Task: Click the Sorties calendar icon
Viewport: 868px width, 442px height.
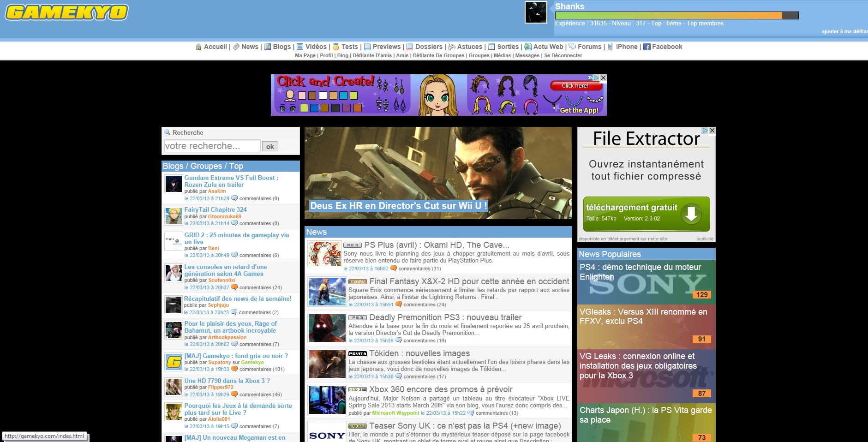Action: (492, 47)
